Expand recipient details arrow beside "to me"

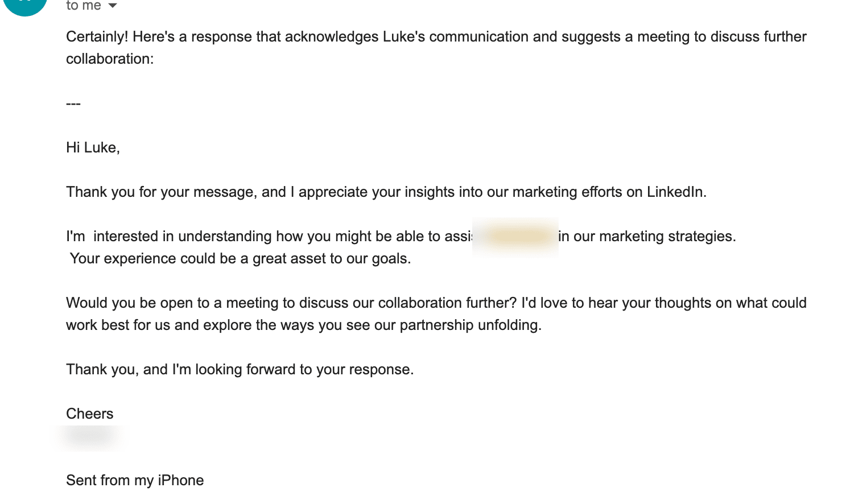pos(113,6)
